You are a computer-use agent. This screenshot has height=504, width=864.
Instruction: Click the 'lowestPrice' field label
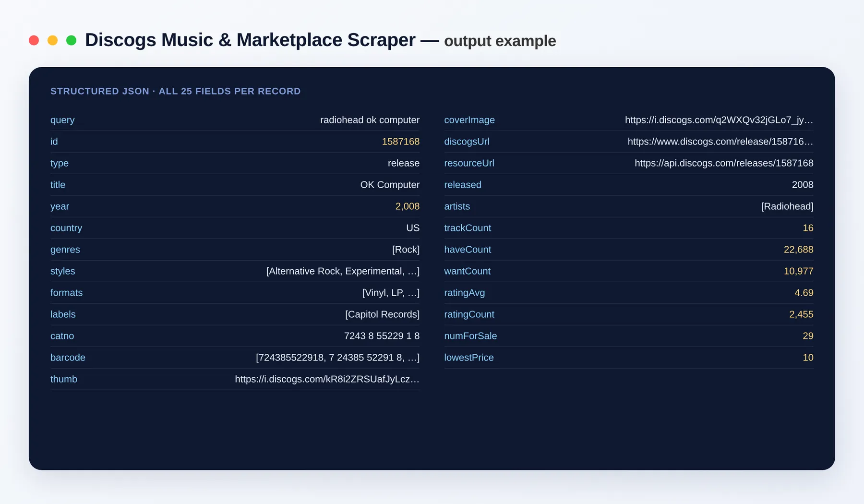[x=469, y=358]
